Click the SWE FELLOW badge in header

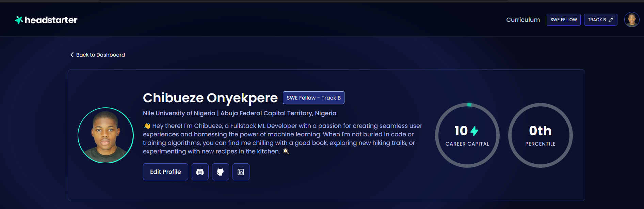564,20
